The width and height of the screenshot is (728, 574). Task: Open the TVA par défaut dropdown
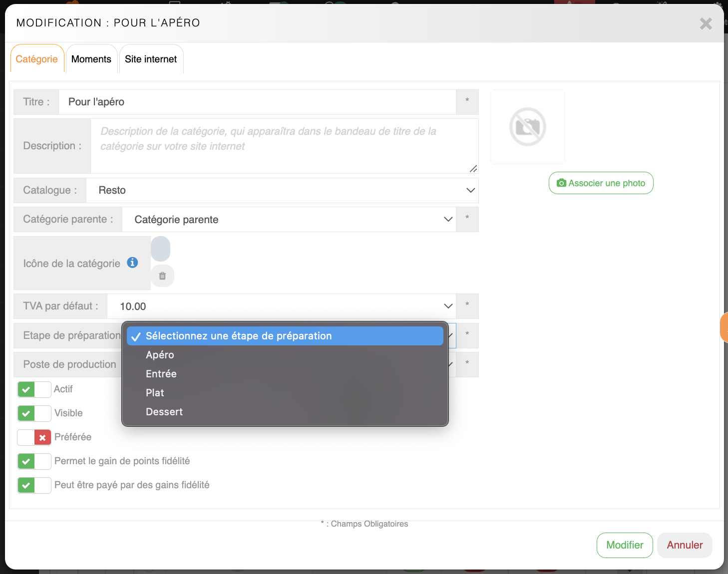point(281,306)
